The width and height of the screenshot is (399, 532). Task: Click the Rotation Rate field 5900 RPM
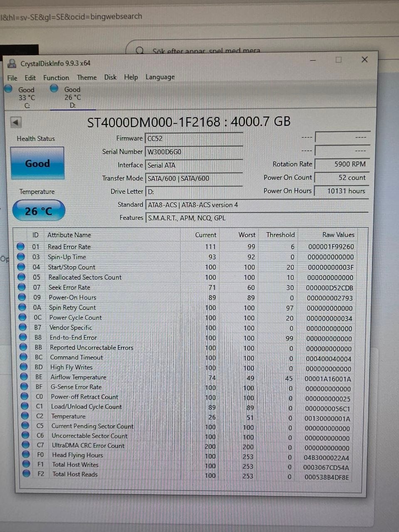(342, 164)
